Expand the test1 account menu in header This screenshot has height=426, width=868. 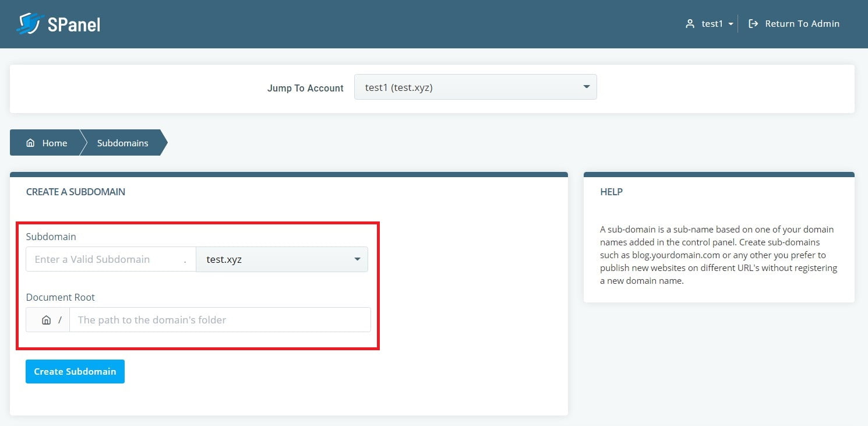point(711,23)
